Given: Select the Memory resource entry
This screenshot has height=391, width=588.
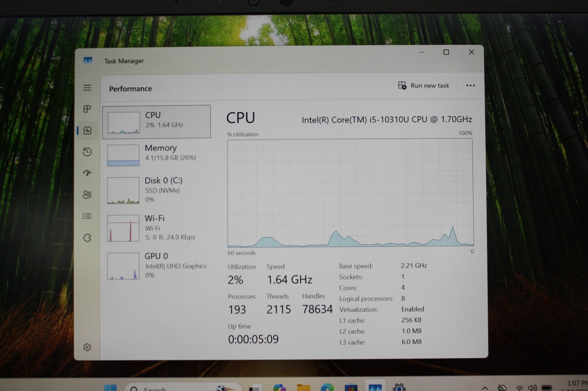Looking at the screenshot, I should click(x=156, y=154).
